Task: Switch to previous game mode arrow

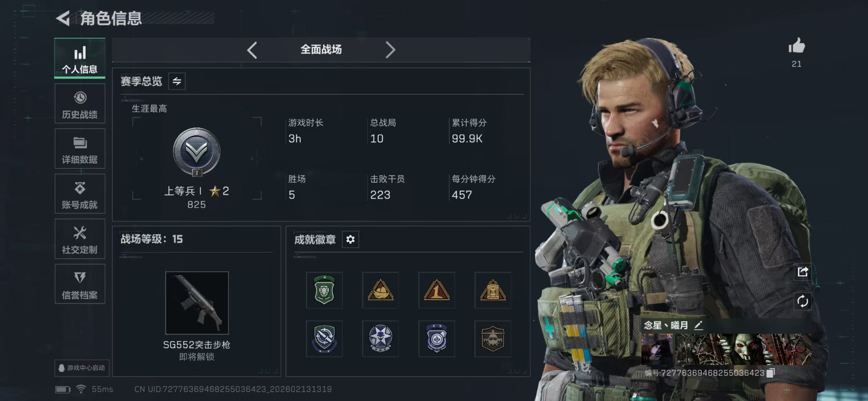Action: pyautogui.click(x=252, y=50)
